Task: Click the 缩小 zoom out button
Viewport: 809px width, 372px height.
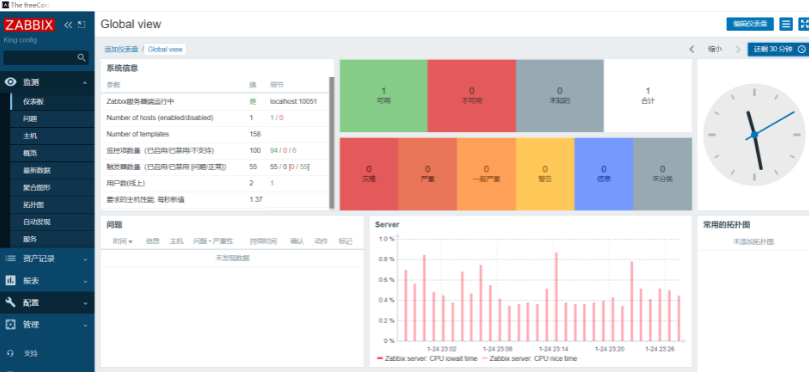Action: point(715,49)
